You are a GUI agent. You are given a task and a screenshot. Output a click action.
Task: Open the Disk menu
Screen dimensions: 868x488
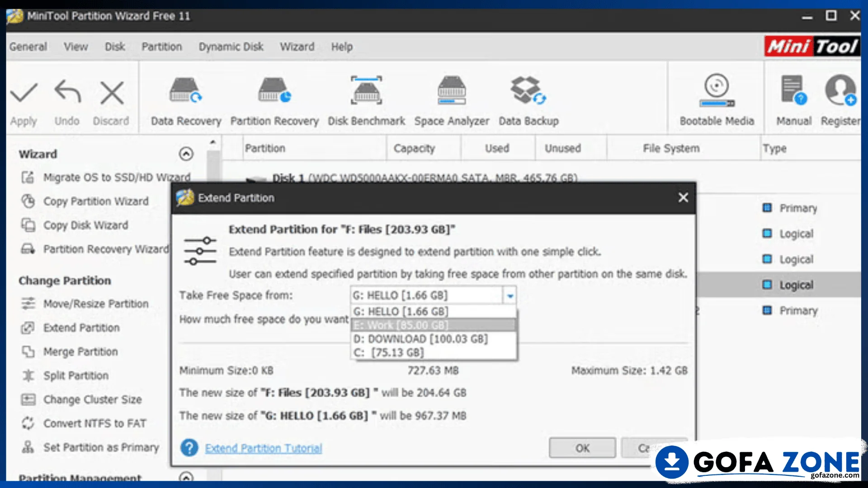click(x=115, y=47)
